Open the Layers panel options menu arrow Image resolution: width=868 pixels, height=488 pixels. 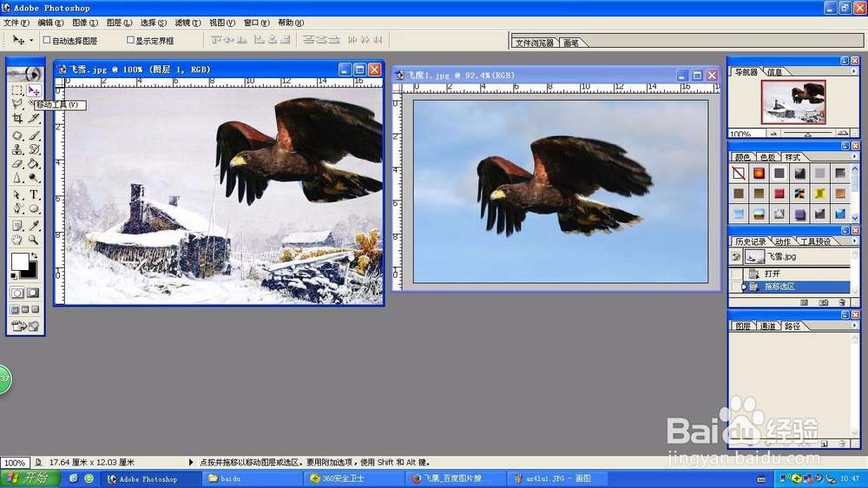[853, 326]
